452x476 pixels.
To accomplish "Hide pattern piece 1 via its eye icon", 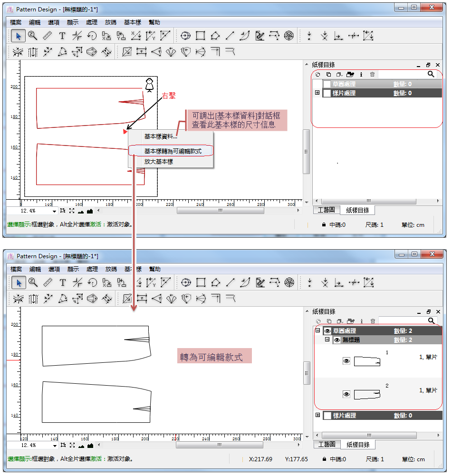I will (x=346, y=361).
